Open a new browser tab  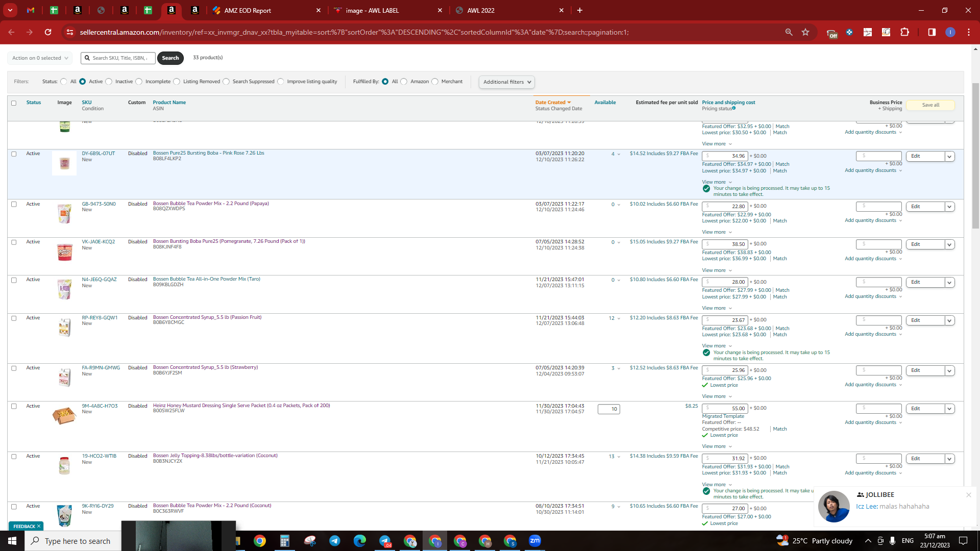click(x=580, y=10)
